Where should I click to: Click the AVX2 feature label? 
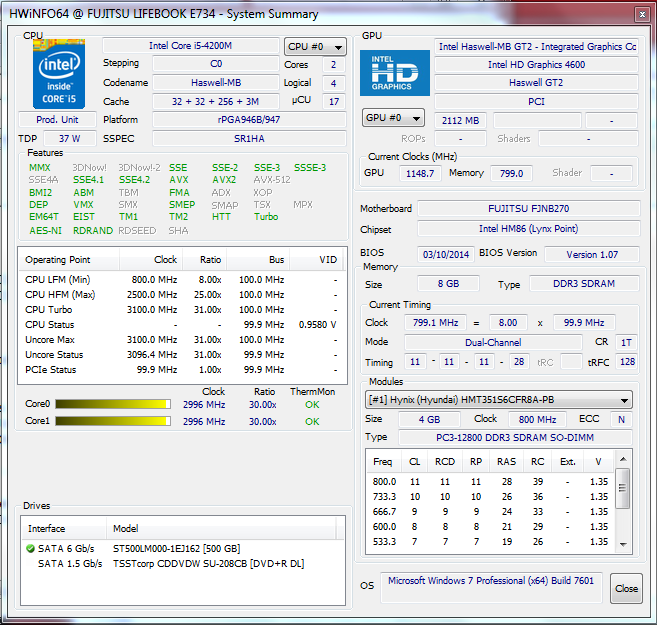point(224,180)
